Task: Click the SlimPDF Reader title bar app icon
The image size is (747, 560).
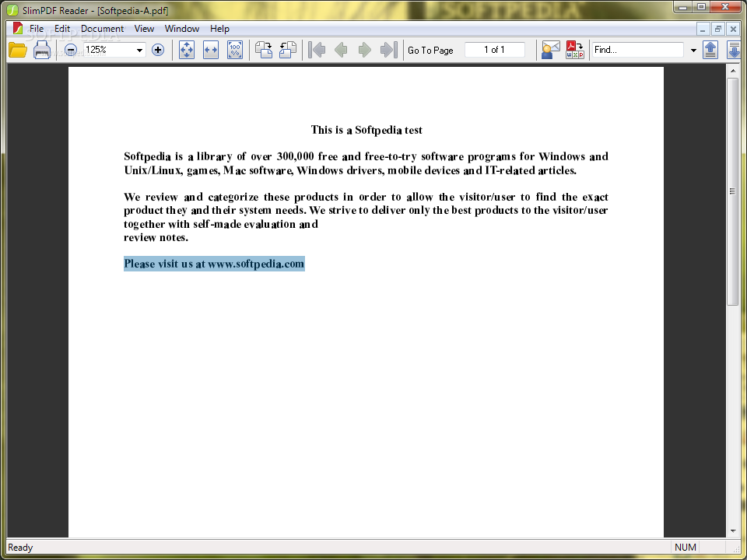Action: pyautogui.click(x=12, y=9)
